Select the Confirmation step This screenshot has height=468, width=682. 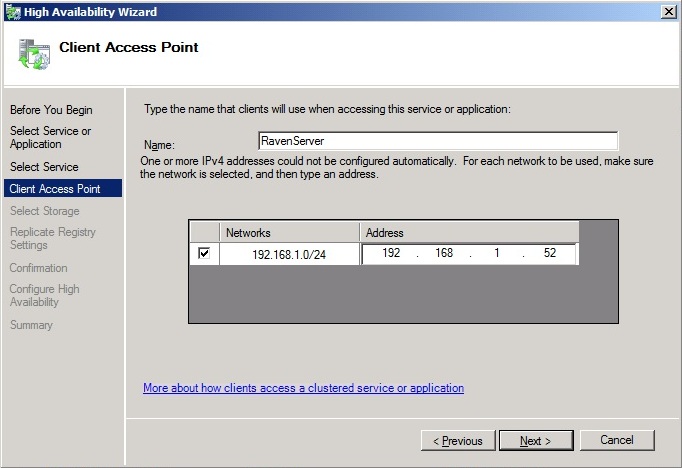[x=38, y=268]
